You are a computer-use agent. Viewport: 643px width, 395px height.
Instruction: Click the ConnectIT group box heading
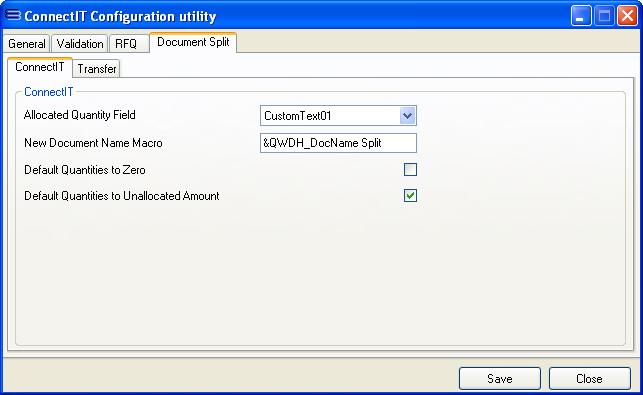(49, 92)
